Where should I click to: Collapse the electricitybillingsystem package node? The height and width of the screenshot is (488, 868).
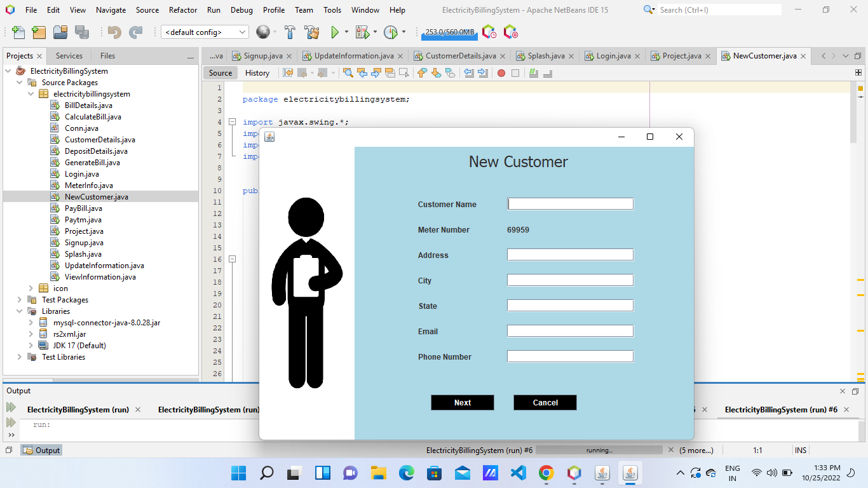(31, 93)
